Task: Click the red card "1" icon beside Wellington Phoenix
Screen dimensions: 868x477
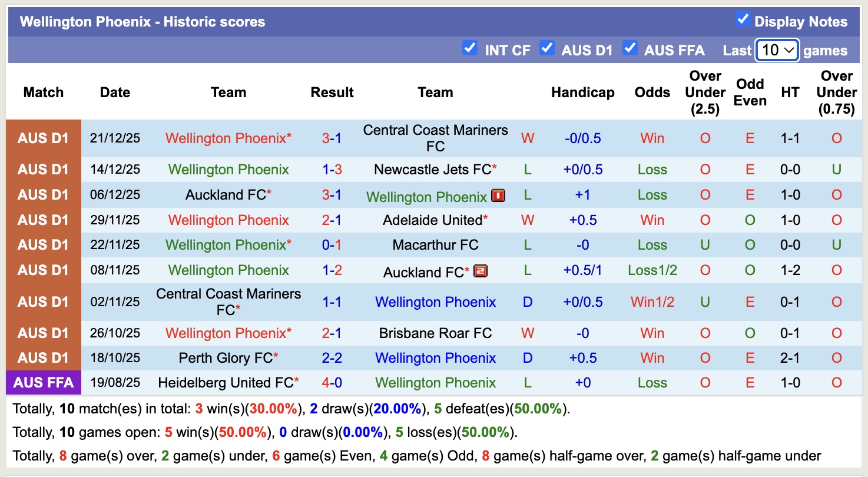Action: pos(498,196)
